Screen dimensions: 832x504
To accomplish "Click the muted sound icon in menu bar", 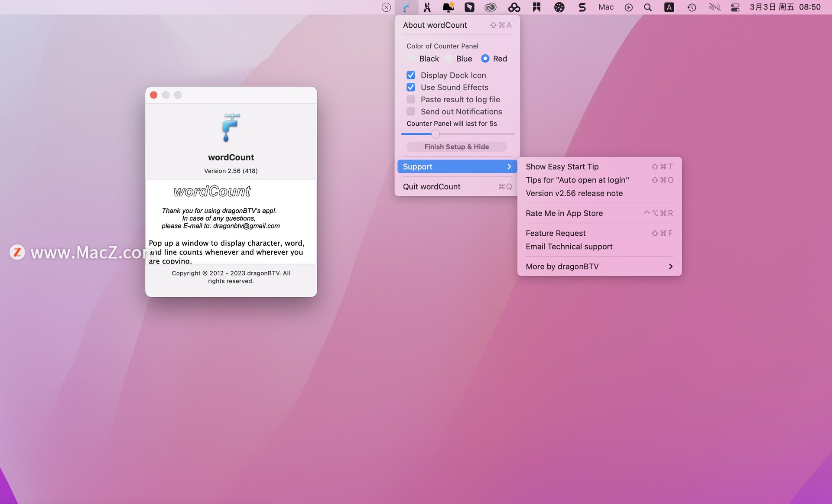I will (714, 7).
